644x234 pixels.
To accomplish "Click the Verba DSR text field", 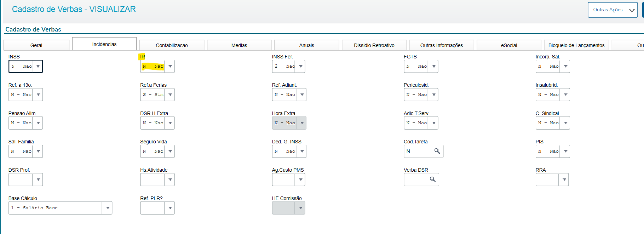I will 416,179.
